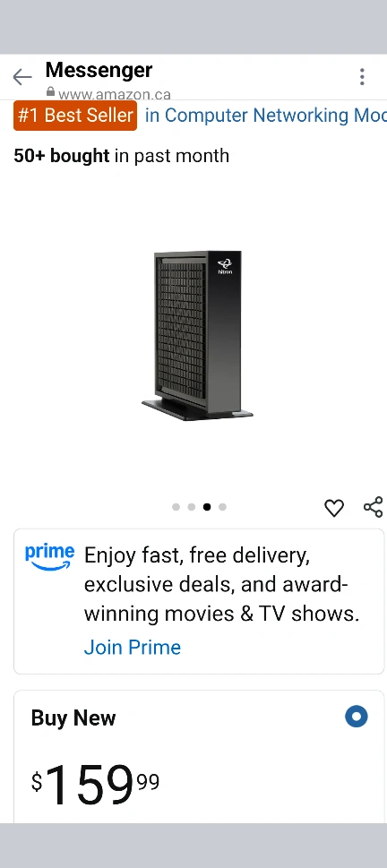The image size is (387, 868).
Task: Go to second image carousel dot
Action: (x=192, y=506)
